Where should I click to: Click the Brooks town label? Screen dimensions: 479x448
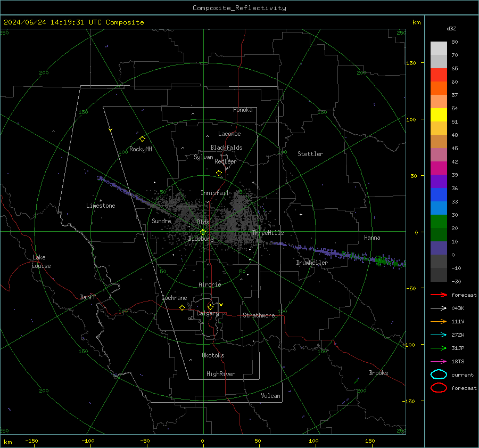pyautogui.click(x=378, y=373)
